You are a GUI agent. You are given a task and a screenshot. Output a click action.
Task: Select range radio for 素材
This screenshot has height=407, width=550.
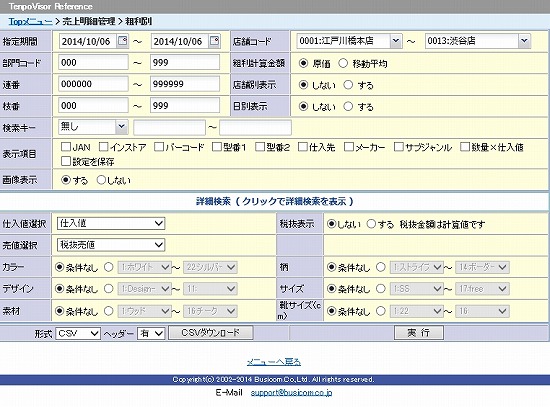click(x=109, y=311)
